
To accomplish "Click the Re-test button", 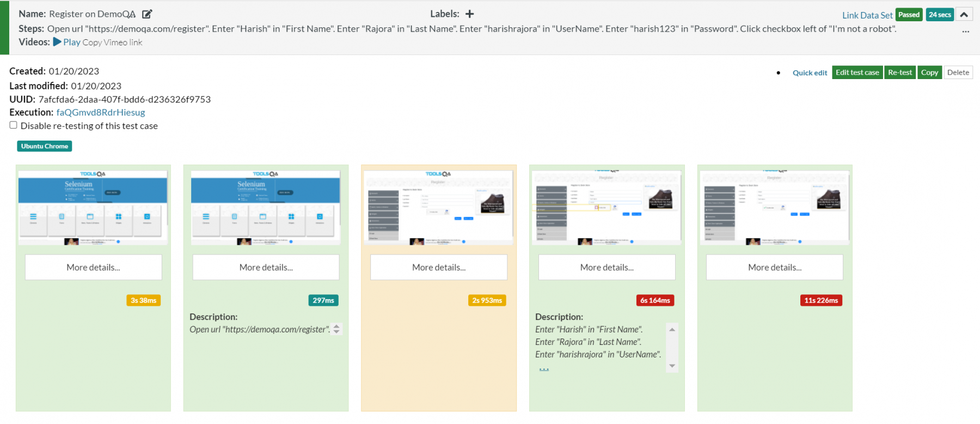I will click(x=899, y=72).
